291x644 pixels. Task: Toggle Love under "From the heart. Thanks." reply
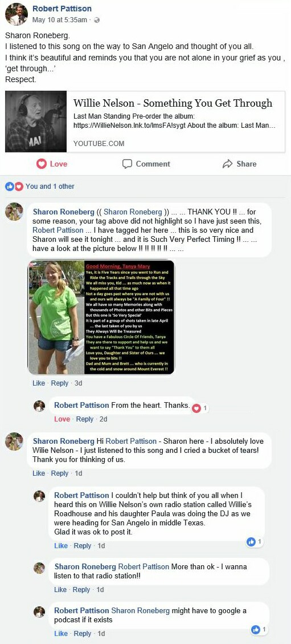pyautogui.click(x=62, y=419)
